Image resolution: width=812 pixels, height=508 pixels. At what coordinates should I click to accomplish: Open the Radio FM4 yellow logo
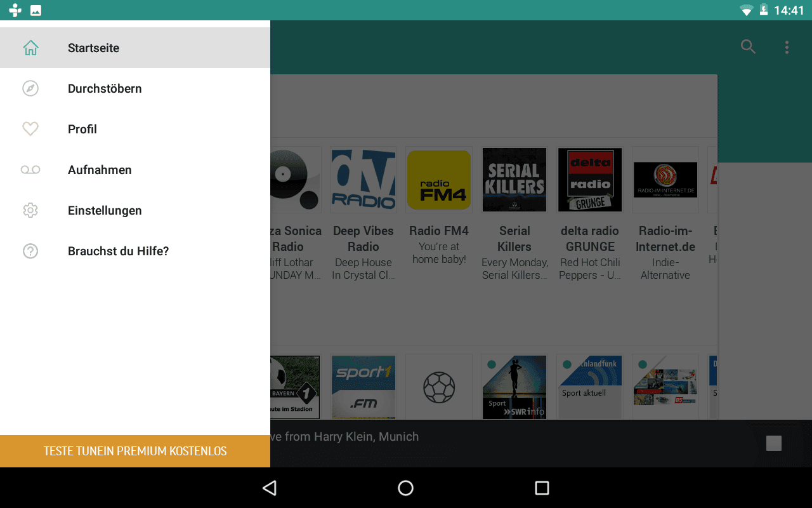(439, 180)
